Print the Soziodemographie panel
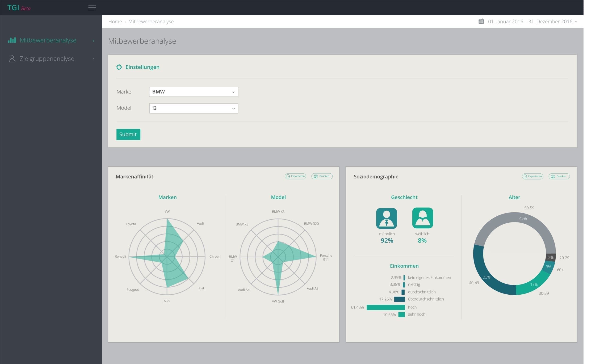 559,176
